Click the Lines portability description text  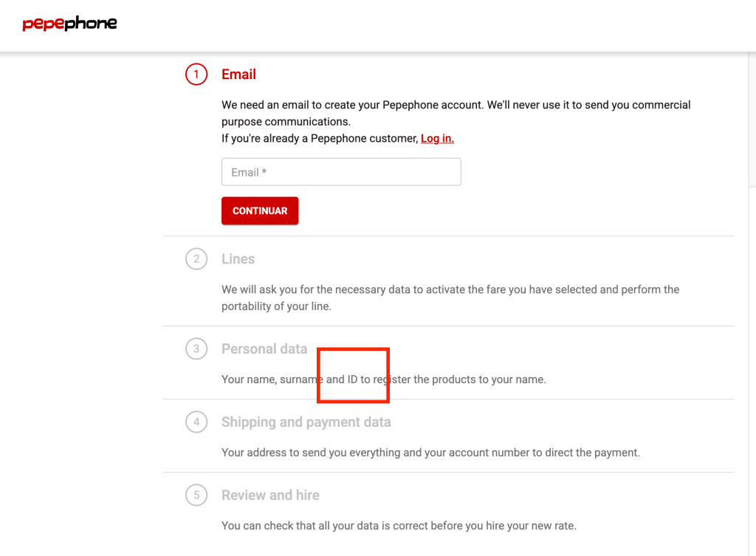coord(450,298)
